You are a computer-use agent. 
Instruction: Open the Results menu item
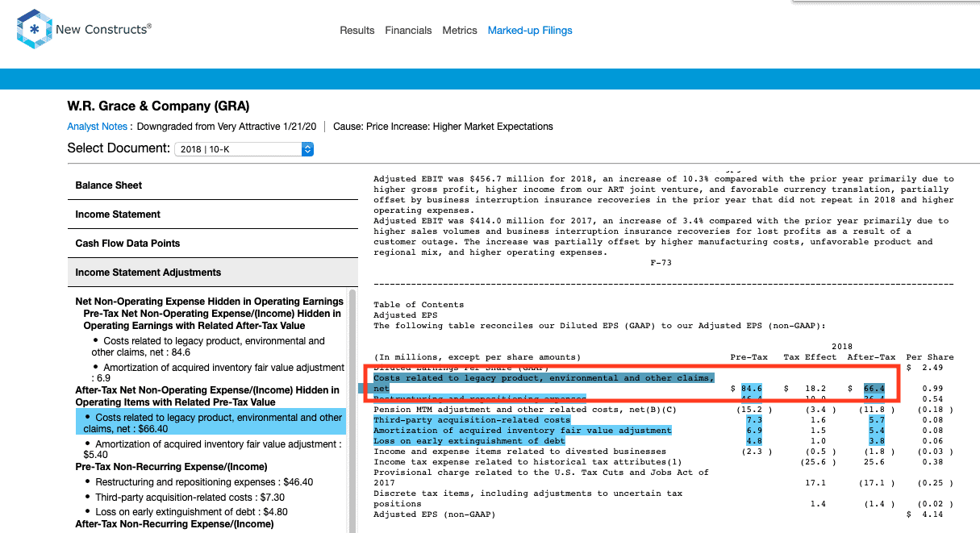[x=357, y=31]
